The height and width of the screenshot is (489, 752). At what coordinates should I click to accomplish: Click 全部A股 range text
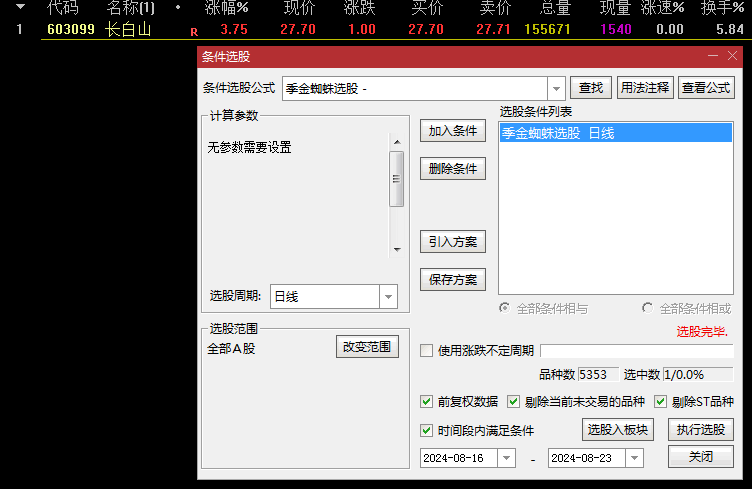tap(231, 349)
